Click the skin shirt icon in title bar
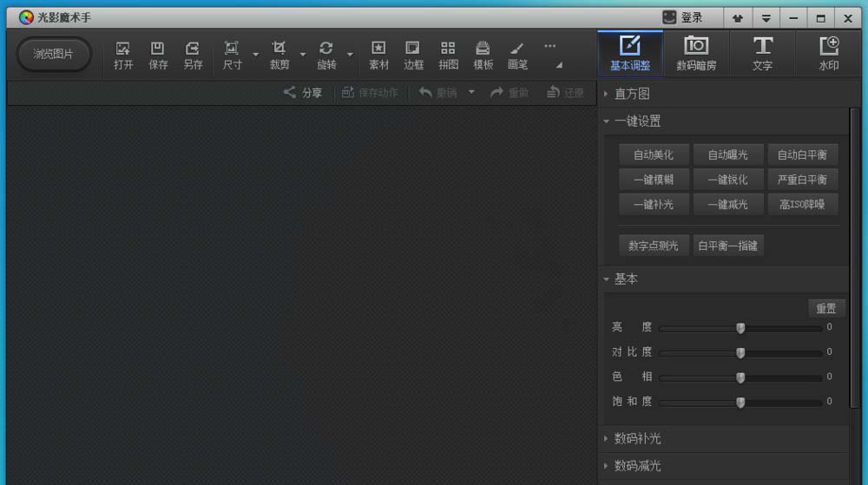Screen dimensions: 868x485 pyautogui.click(x=737, y=18)
